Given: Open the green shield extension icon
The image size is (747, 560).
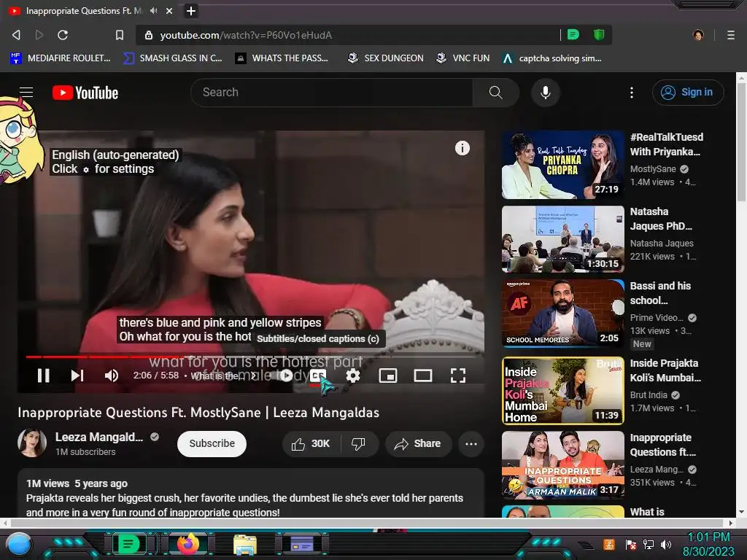Looking at the screenshot, I should (599, 34).
